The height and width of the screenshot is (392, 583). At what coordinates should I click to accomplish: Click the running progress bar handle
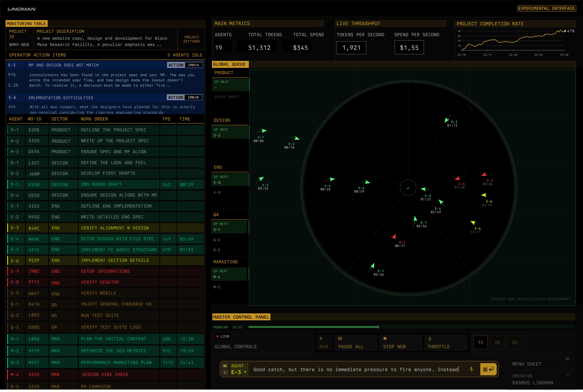point(378,327)
